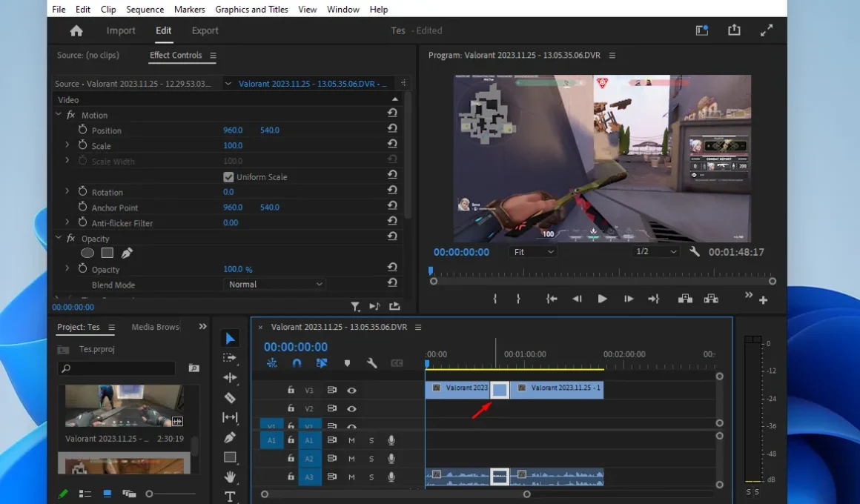Go to the Home screen icon

[x=76, y=30]
